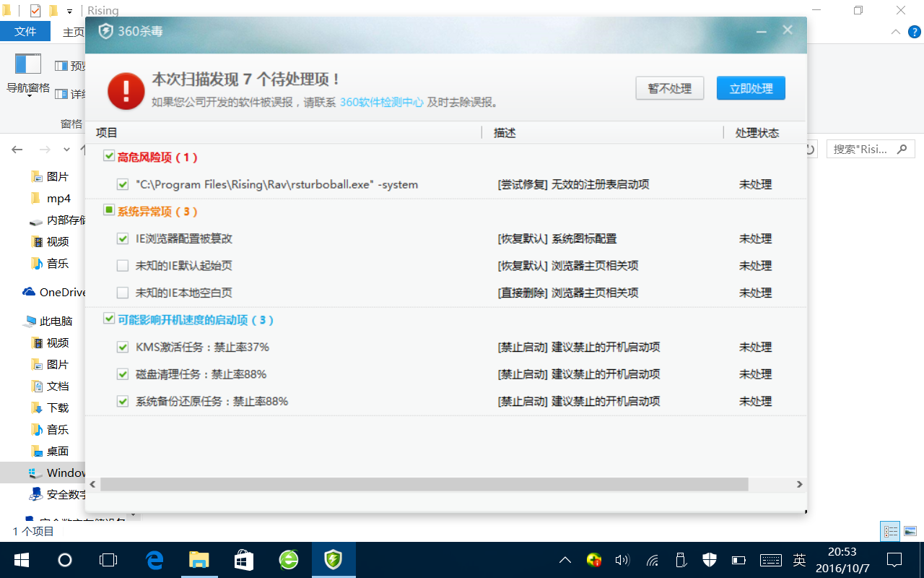Click the scan list scroll-right arrow
The height and width of the screenshot is (578, 924).
[799, 484]
